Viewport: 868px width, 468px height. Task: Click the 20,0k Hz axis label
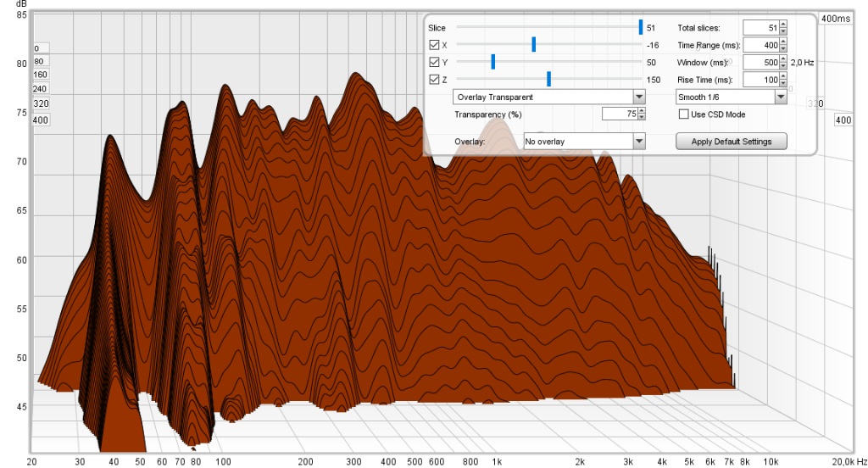coord(849,461)
